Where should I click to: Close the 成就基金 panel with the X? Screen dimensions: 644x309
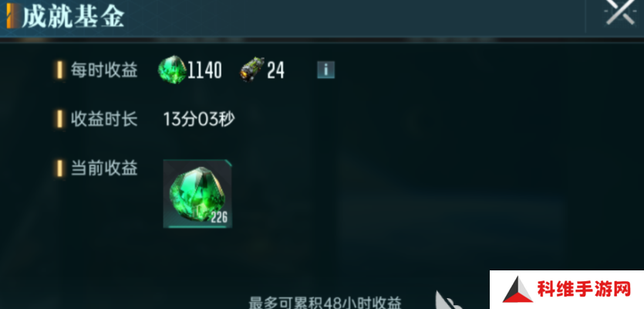point(621,12)
